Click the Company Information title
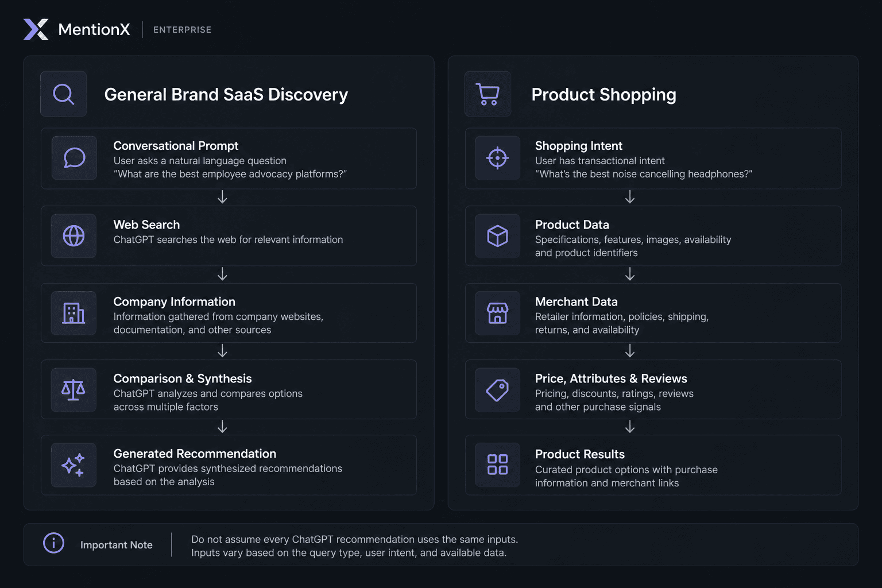882x588 pixels. pyautogui.click(x=174, y=301)
